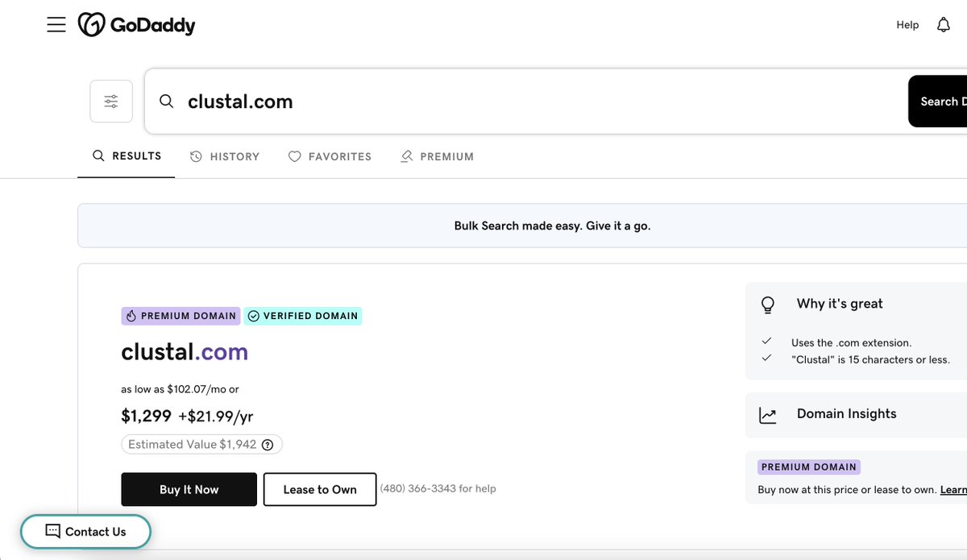Click the estimated value help question mark
967x560 pixels.
click(x=268, y=445)
